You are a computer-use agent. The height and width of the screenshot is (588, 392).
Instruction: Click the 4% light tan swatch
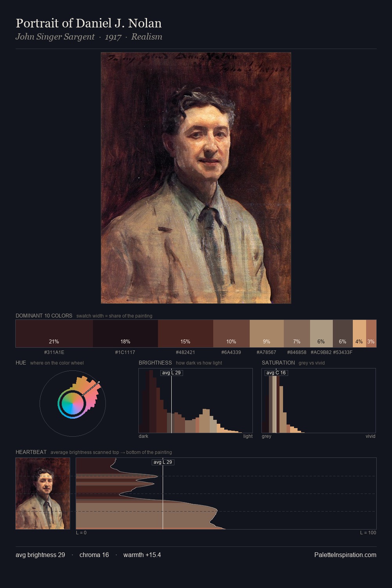(x=359, y=334)
